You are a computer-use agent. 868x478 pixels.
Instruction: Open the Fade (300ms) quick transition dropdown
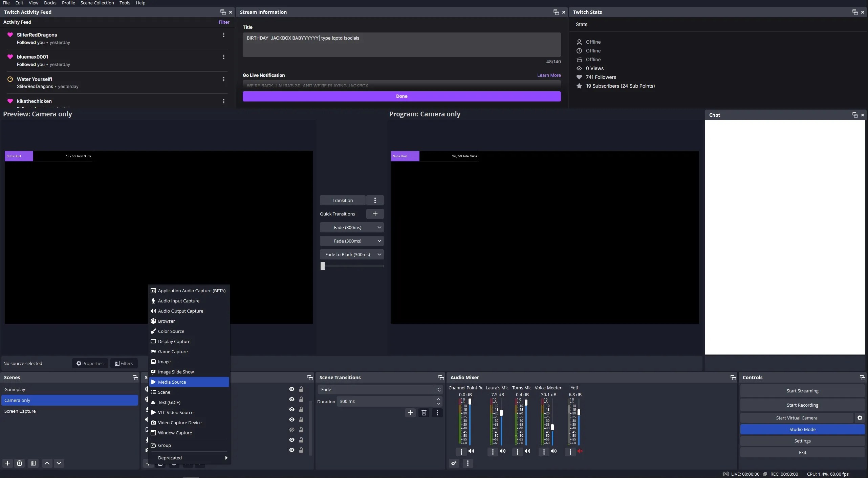point(351,227)
